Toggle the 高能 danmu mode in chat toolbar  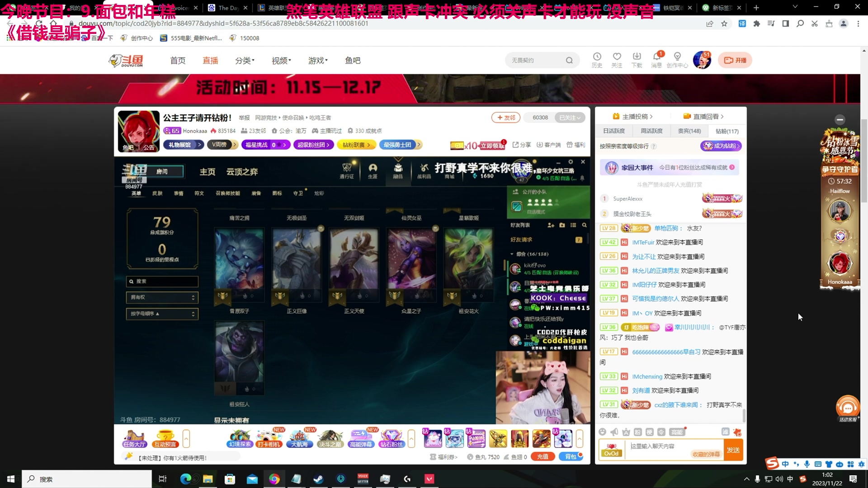[677, 432]
